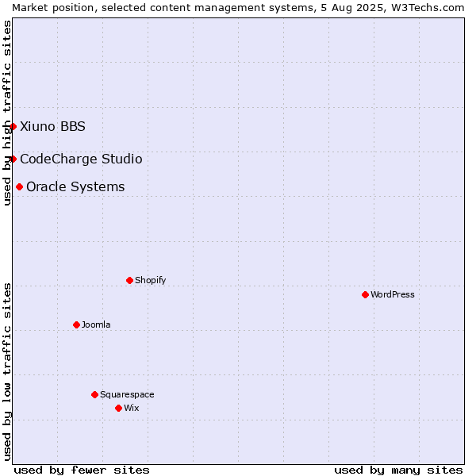Click the chart title 'Market position, selected content management systems'
Image resolution: width=476 pixels, height=476 pixels.
[x=164, y=8]
